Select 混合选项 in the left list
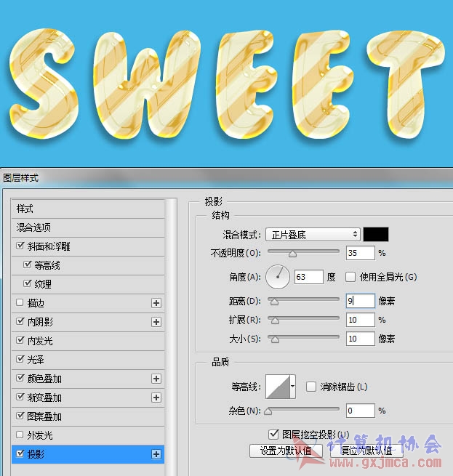 (88, 227)
